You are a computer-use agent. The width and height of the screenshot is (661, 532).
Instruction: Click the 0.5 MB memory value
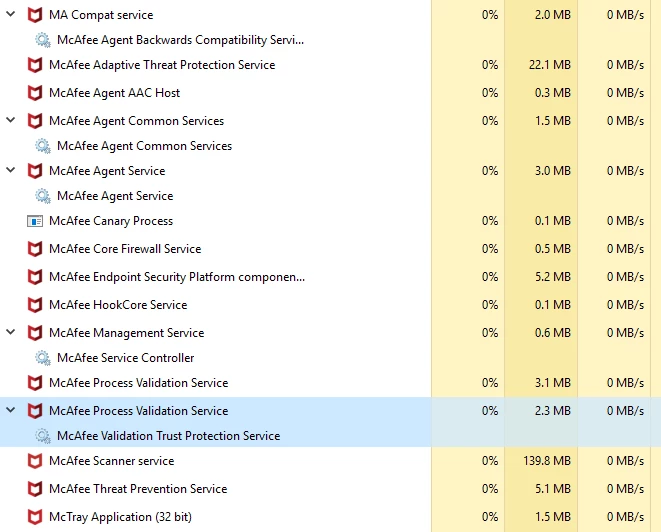click(553, 249)
